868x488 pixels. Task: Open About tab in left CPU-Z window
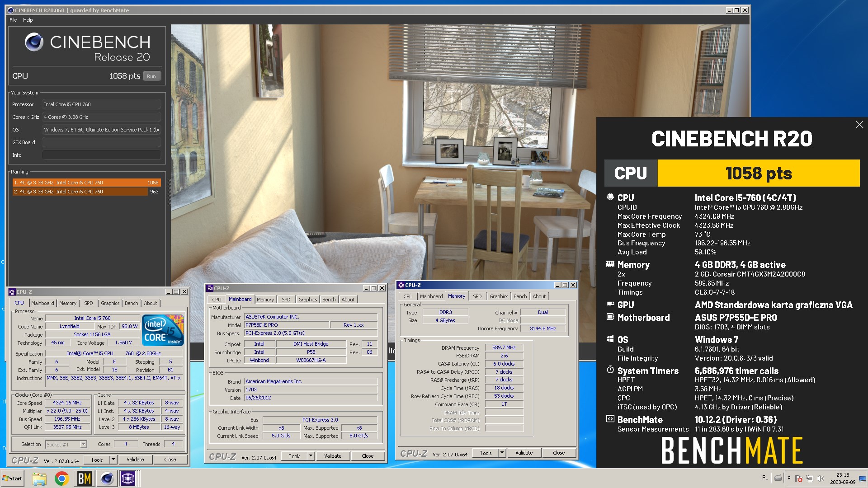[151, 303]
